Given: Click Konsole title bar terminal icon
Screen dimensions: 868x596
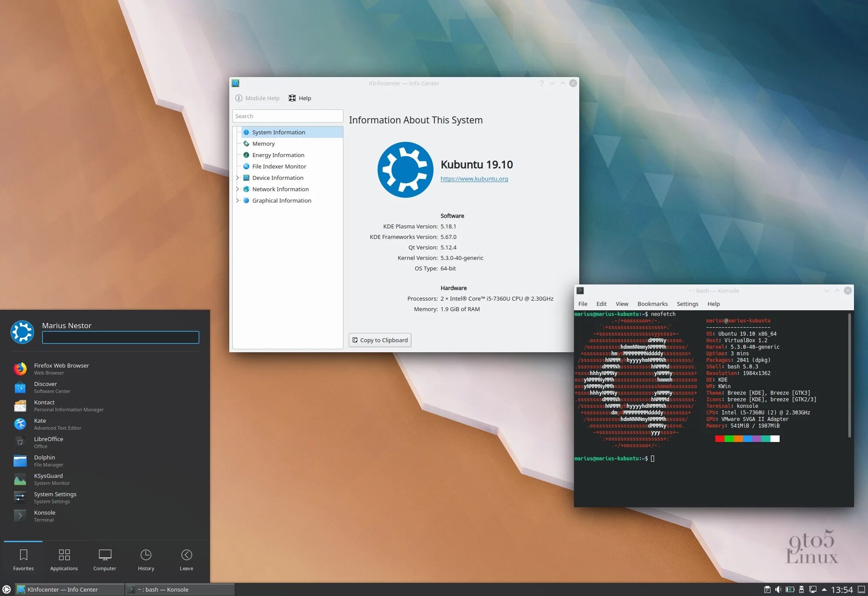Looking at the screenshot, I should point(581,291).
